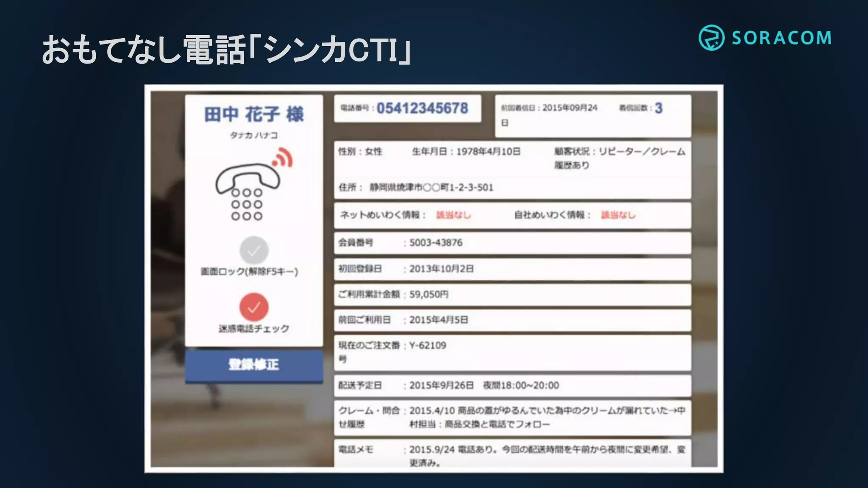Click the ringing telephone icon
This screenshot has height=488, width=868.
click(253, 184)
